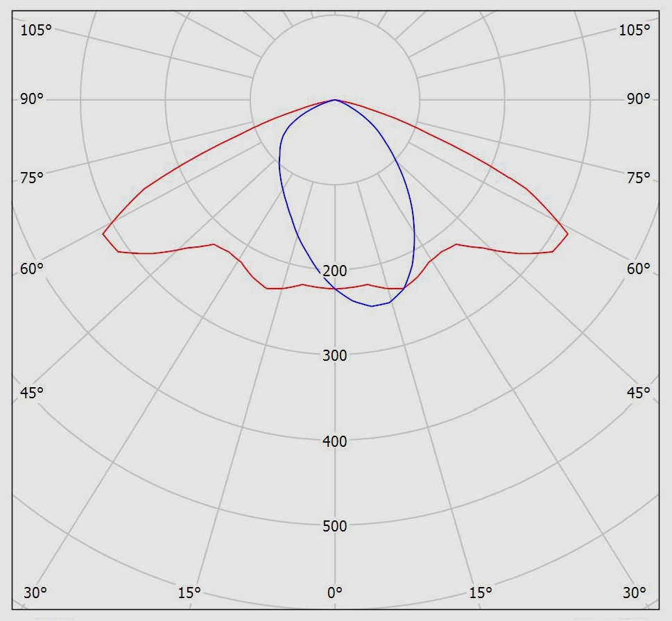Click the left-side 45° angle label
The width and height of the screenshot is (672, 621).
(x=32, y=393)
